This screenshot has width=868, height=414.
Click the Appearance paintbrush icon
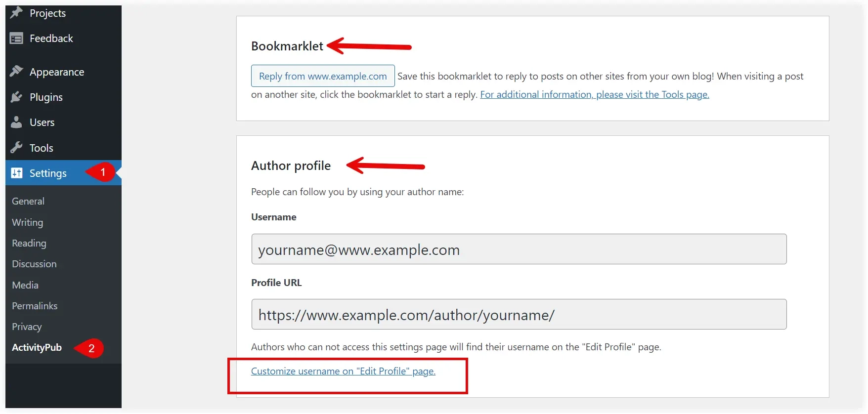pyautogui.click(x=16, y=72)
